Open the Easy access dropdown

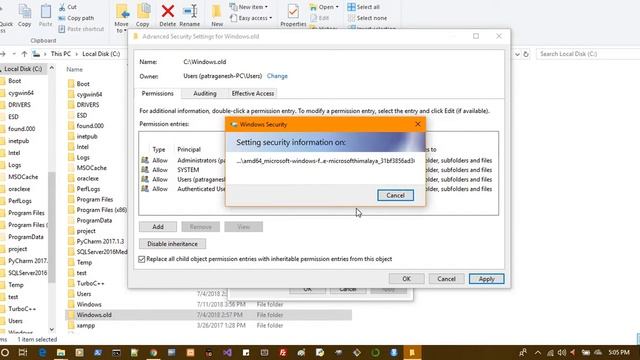pos(251,18)
